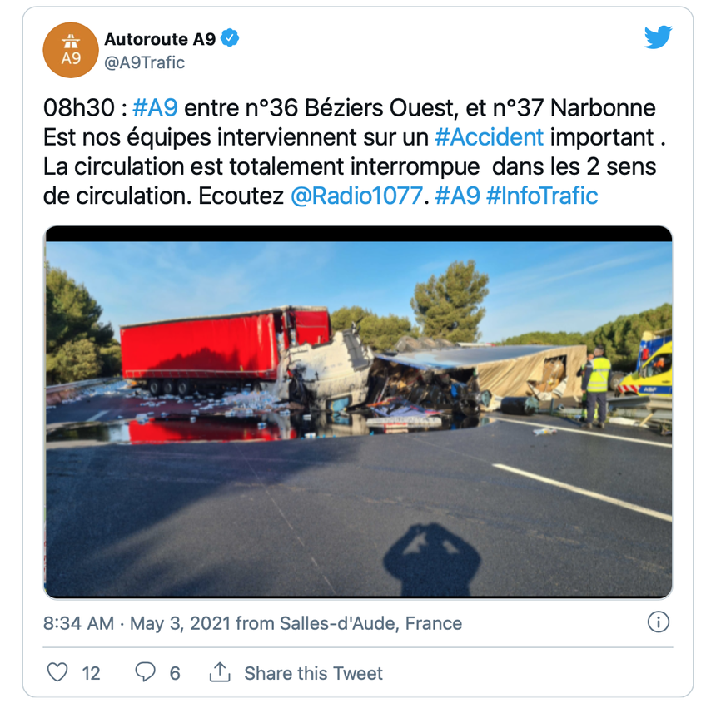Click the Twitter bird logo icon

[x=658, y=37]
